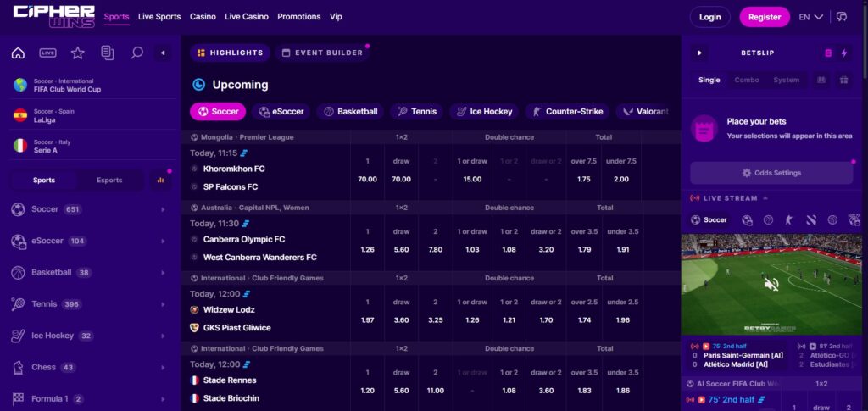The height and width of the screenshot is (411, 868).
Task: Toggle the LIVE filter icon in the sidebar
Action: (x=47, y=53)
